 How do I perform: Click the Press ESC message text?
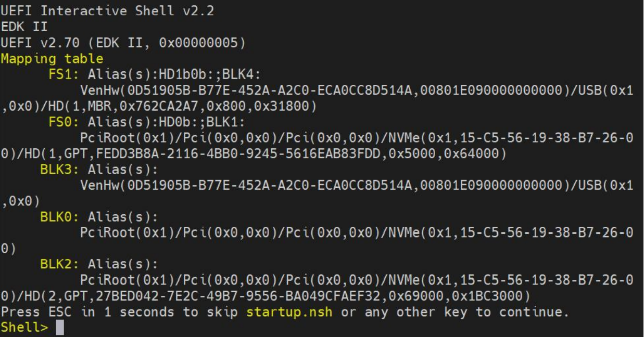pos(120,312)
